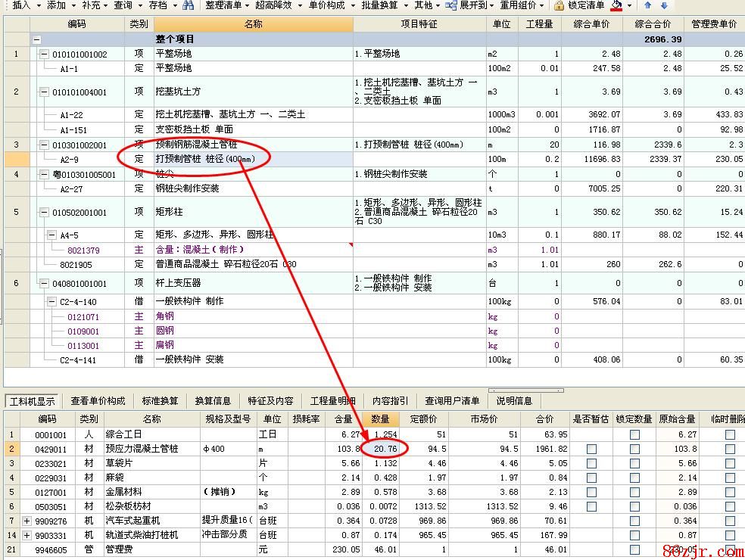745x560 pixels.
Task: Switch to the 查看单价构成 tab
Action: [x=98, y=401]
